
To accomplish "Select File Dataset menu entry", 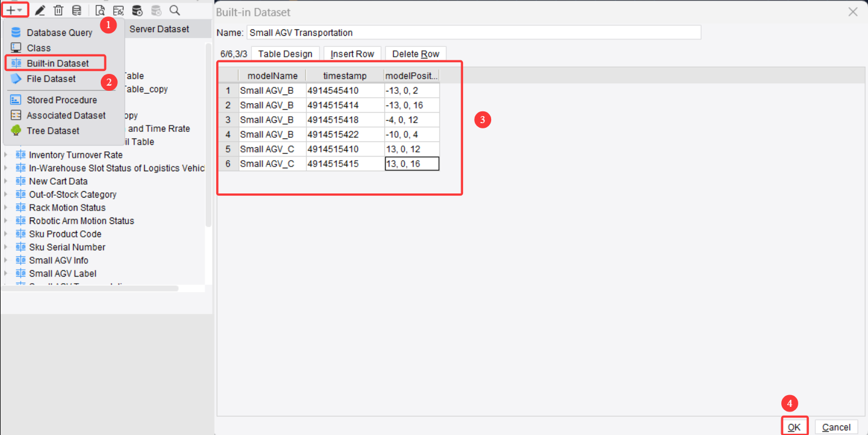I will (51, 79).
